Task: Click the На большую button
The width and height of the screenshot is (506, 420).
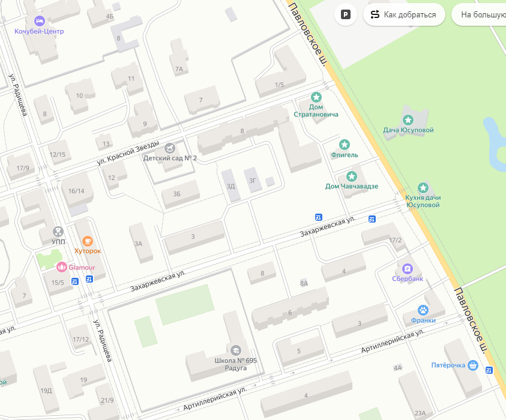Action: [479, 14]
